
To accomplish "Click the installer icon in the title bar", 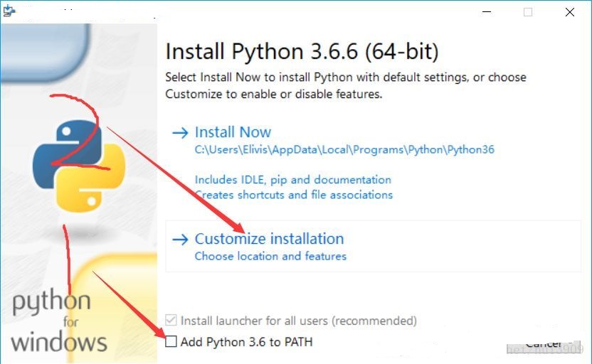I will (x=9, y=10).
